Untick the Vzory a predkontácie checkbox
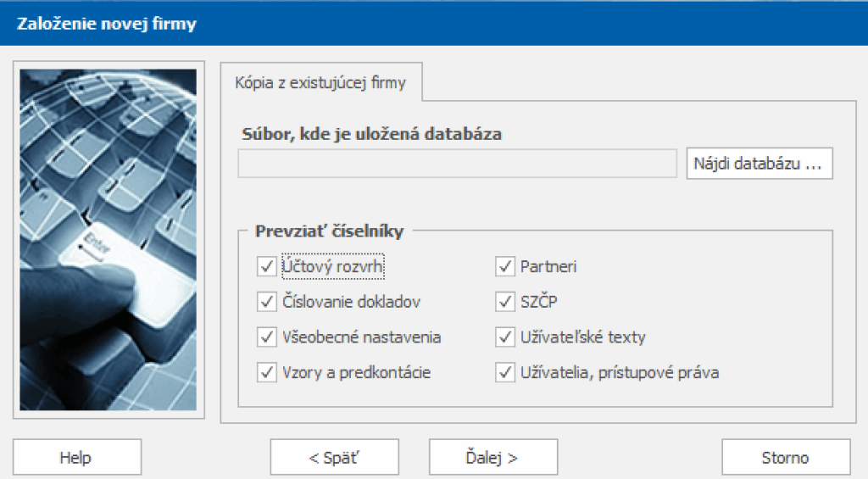 click(266, 372)
